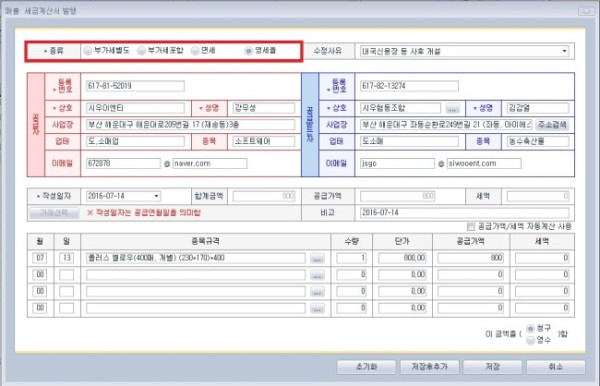Click the 저장후추가 button

pyautogui.click(x=430, y=367)
